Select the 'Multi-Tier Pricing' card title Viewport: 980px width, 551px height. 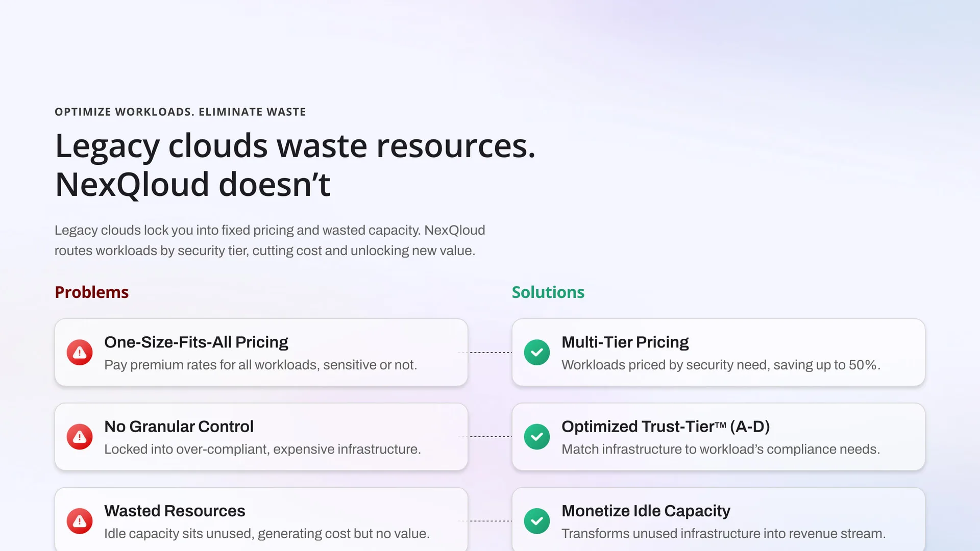coord(625,342)
